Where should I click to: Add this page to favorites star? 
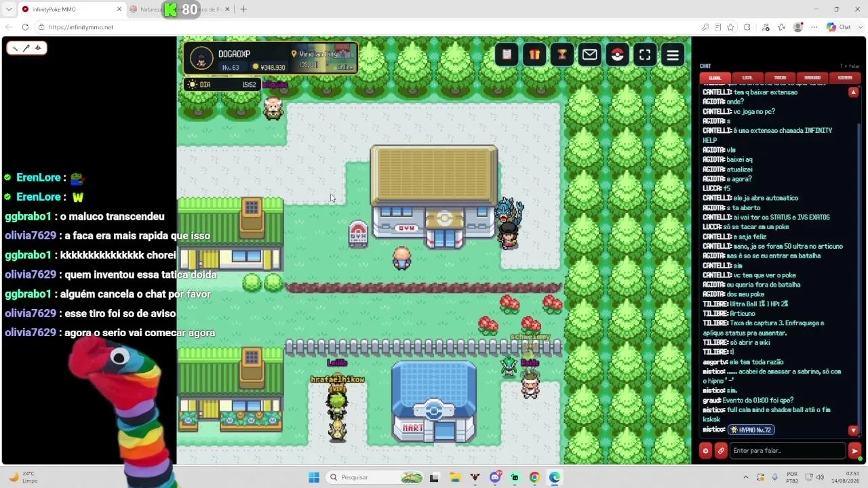pyautogui.click(x=730, y=27)
